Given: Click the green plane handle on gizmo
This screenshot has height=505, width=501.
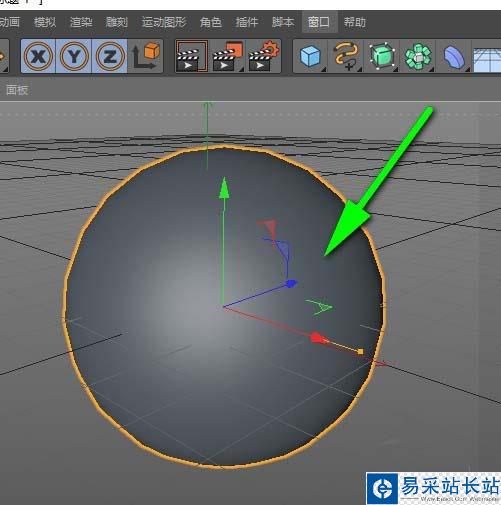Looking at the screenshot, I should pyautogui.click(x=319, y=307).
